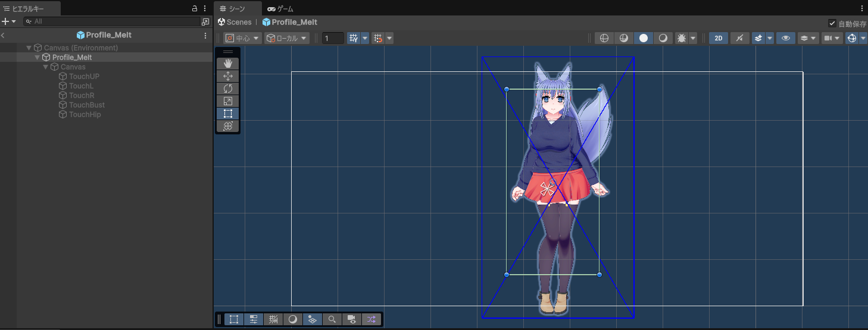Open grid visibility dropdown arrow
This screenshot has height=330, width=868.
(365, 38)
